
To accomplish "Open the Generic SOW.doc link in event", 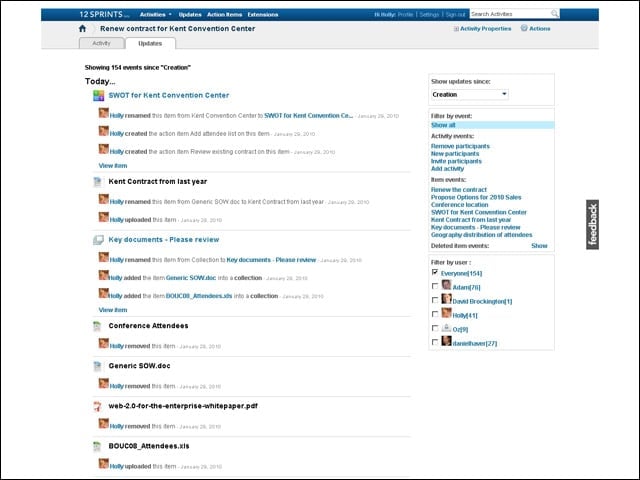I will click(x=191, y=278).
